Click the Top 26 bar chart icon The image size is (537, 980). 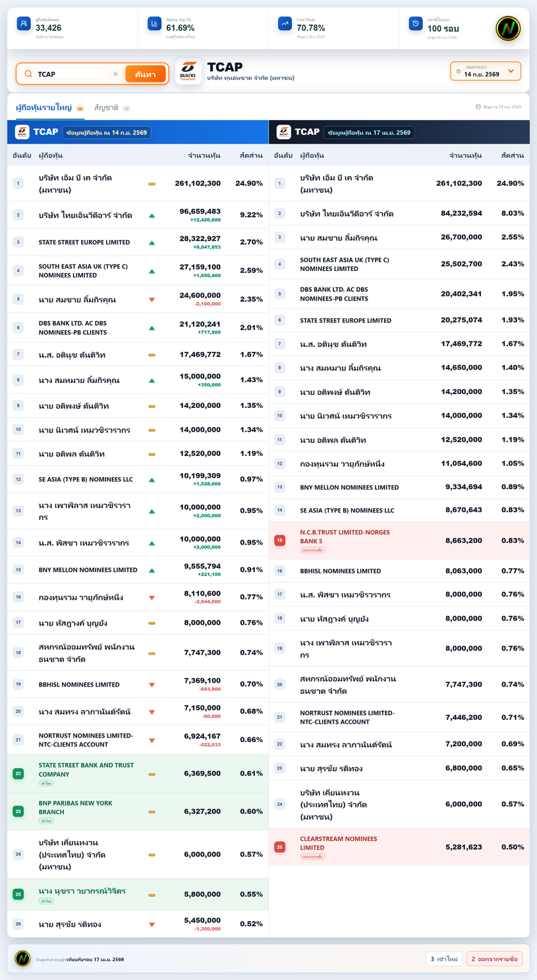click(154, 24)
